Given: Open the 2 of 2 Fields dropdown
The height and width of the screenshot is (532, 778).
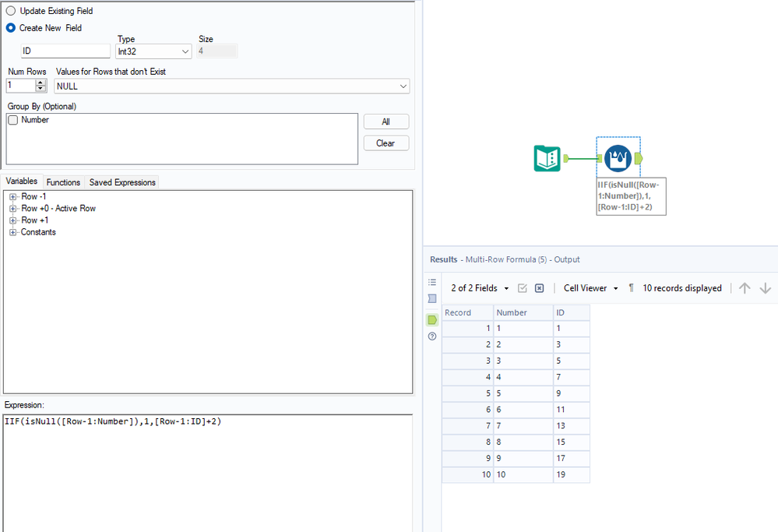Looking at the screenshot, I should pyautogui.click(x=479, y=288).
